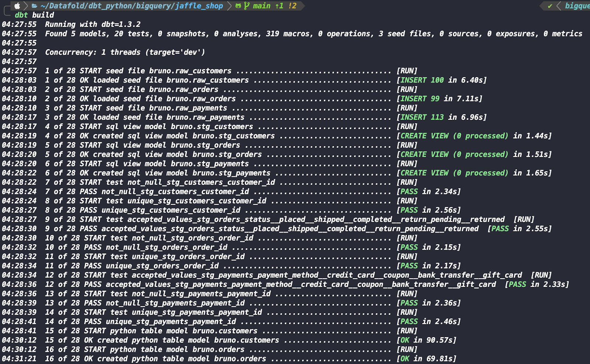590x364 pixels.
Task: Click '[INSERT 100 in 6.40s]' result
Action: click(441, 80)
